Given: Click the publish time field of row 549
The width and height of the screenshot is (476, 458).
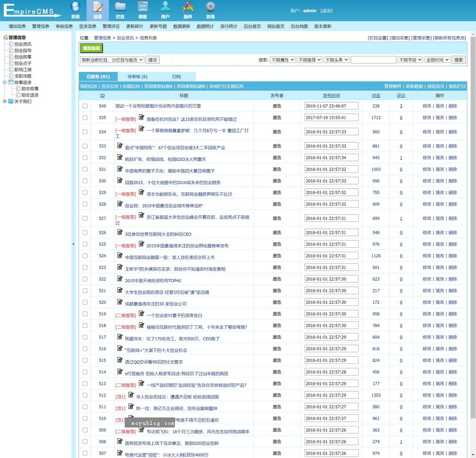Looking at the screenshot, I should (x=332, y=106).
